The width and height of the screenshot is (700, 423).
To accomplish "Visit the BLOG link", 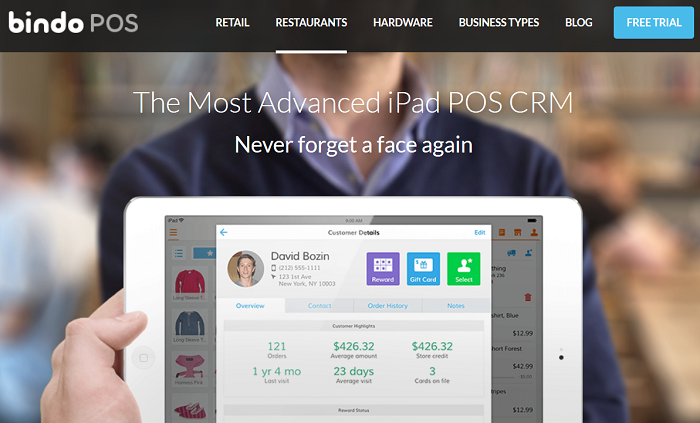I will pos(579,22).
